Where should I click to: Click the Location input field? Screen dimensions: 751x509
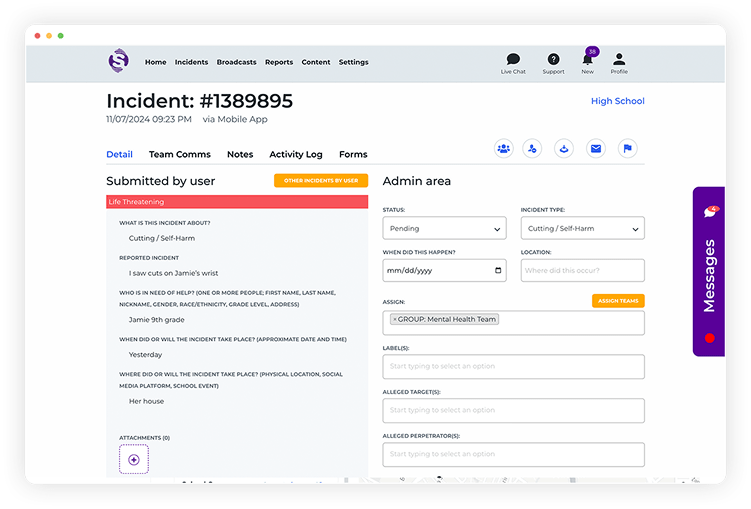click(582, 271)
